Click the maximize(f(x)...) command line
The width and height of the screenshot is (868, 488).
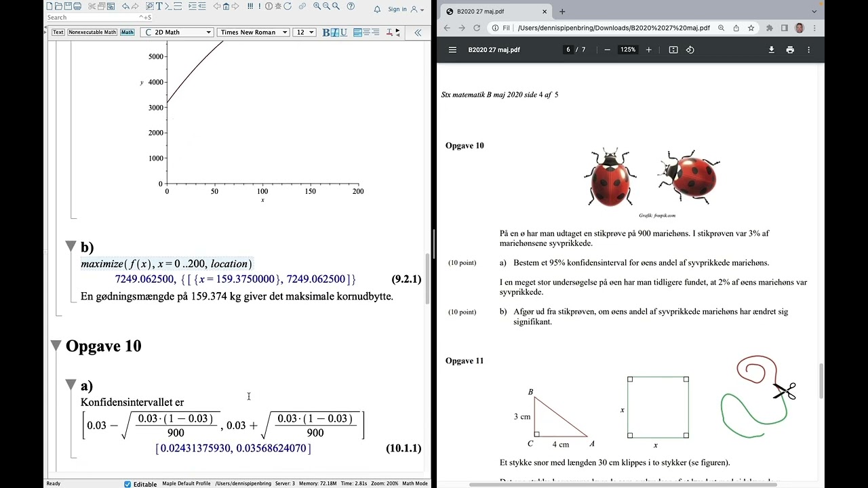(x=166, y=264)
